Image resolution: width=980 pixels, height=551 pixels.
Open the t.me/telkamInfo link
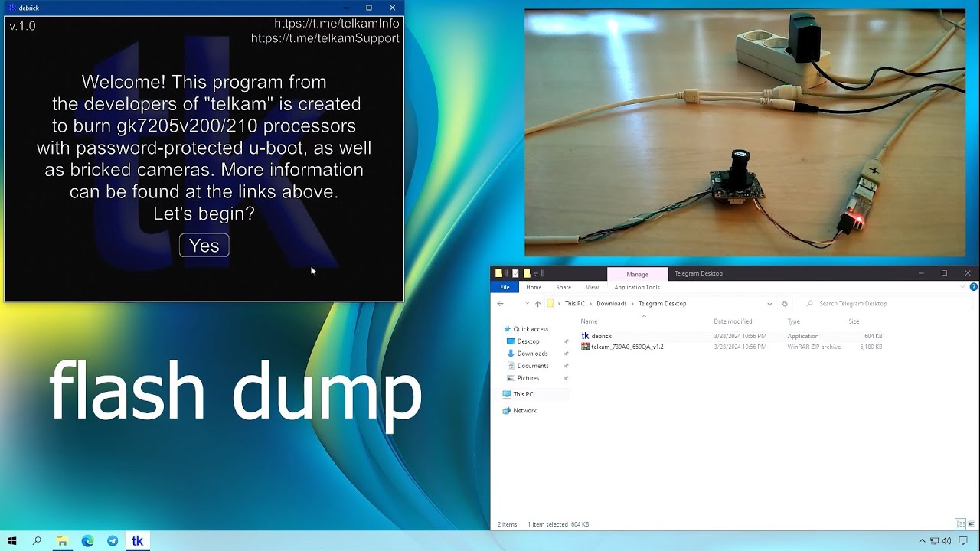pyautogui.click(x=337, y=24)
